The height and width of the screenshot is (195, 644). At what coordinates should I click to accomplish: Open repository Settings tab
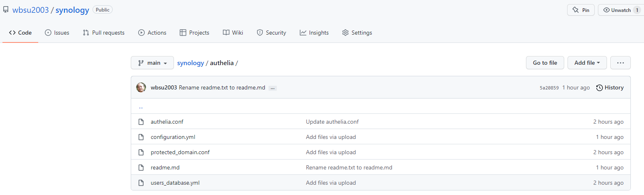point(357,33)
